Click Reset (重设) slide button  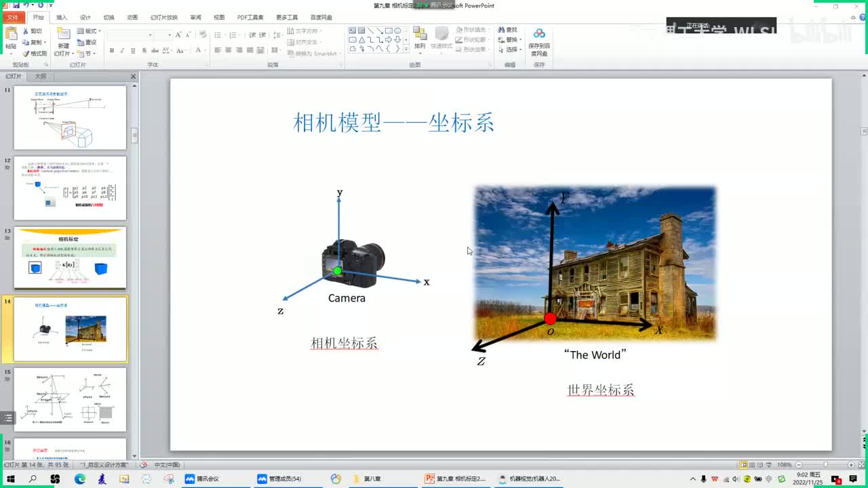point(87,42)
